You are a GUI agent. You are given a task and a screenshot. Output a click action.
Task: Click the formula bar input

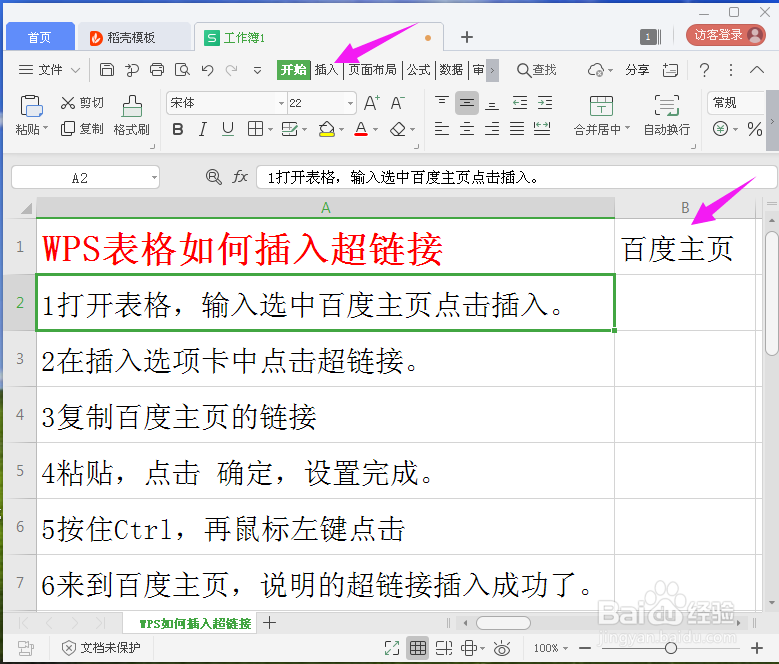click(516, 177)
